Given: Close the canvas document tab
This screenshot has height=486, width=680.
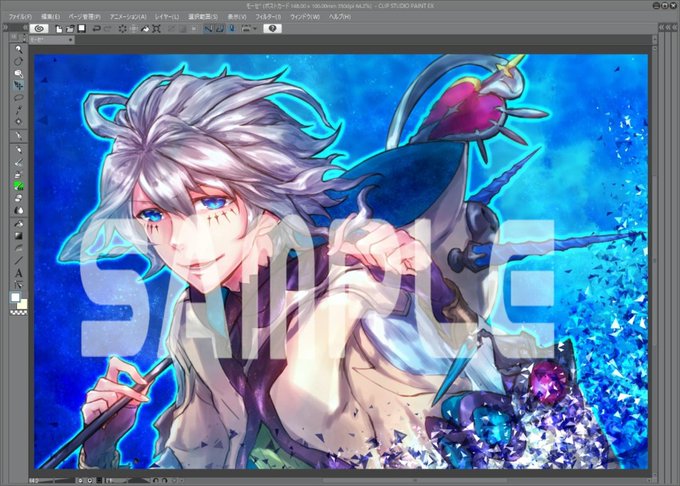Looking at the screenshot, I should [x=71, y=40].
